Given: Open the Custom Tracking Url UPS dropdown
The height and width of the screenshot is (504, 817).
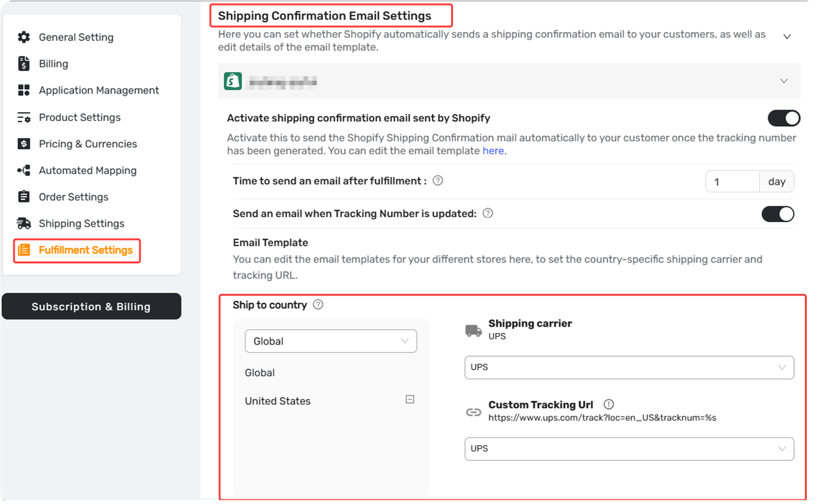Looking at the screenshot, I should (629, 449).
